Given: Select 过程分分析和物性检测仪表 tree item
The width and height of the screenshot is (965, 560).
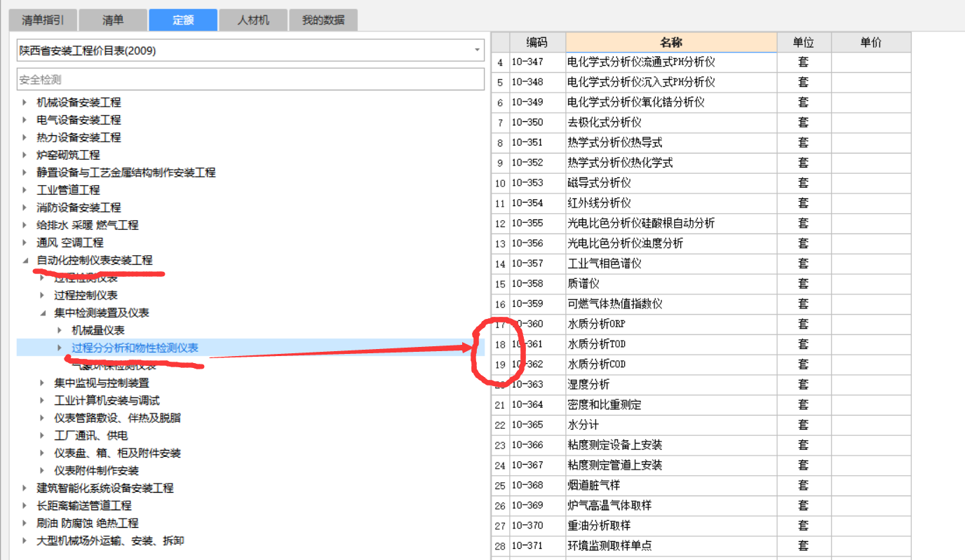Looking at the screenshot, I should point(135,348).
